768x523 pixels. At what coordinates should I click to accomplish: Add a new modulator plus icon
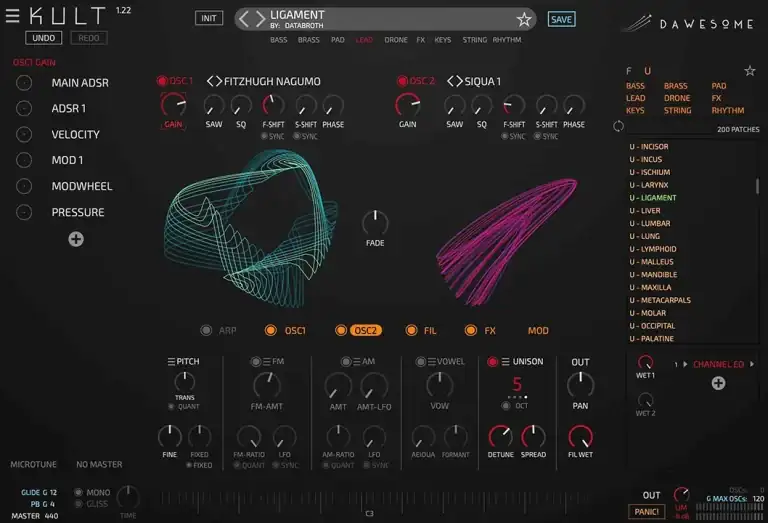tap(76, 239)
